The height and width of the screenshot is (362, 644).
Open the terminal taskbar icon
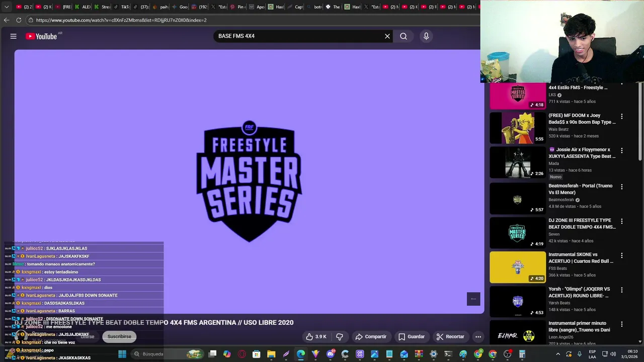click(448, 354)
